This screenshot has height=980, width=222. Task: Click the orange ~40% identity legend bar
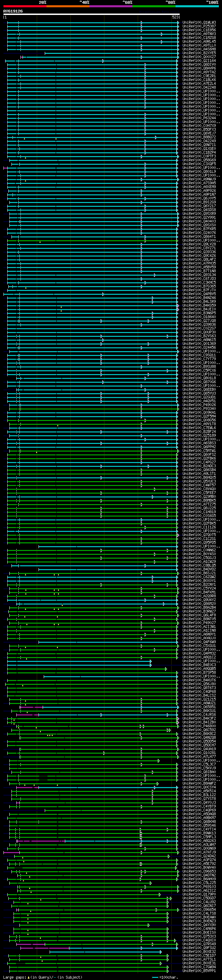[68, 7]
